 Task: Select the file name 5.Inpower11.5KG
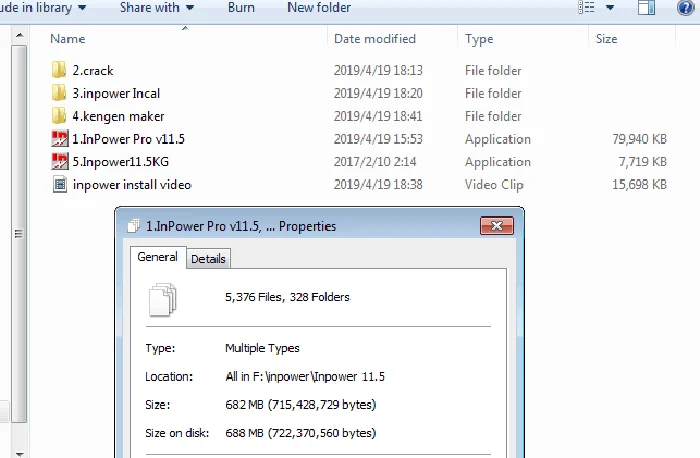tap(121, 162)
